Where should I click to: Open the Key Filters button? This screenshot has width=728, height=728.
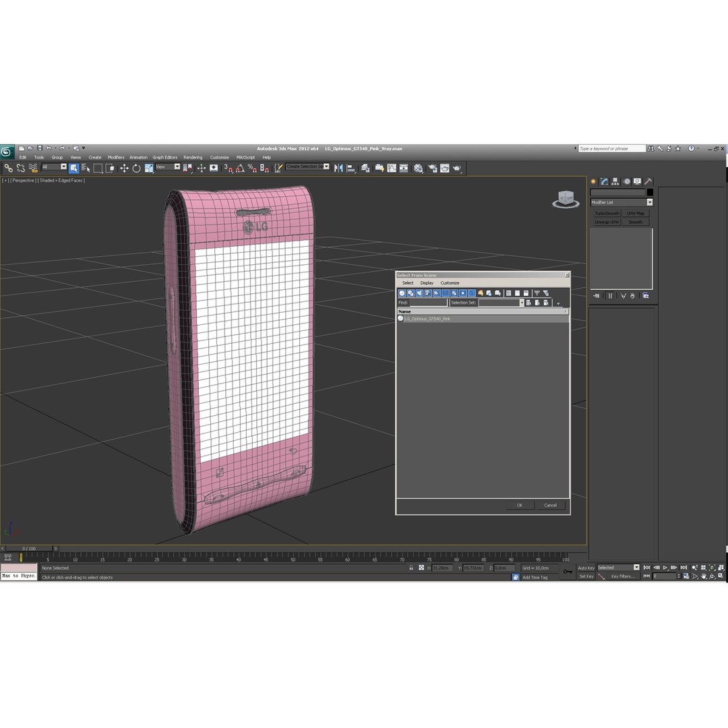623,576
